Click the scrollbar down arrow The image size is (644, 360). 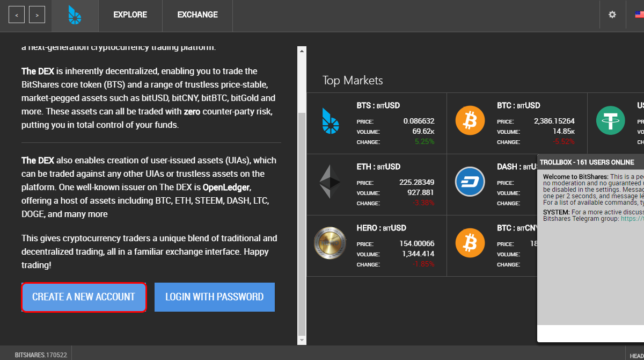[302, 340]
